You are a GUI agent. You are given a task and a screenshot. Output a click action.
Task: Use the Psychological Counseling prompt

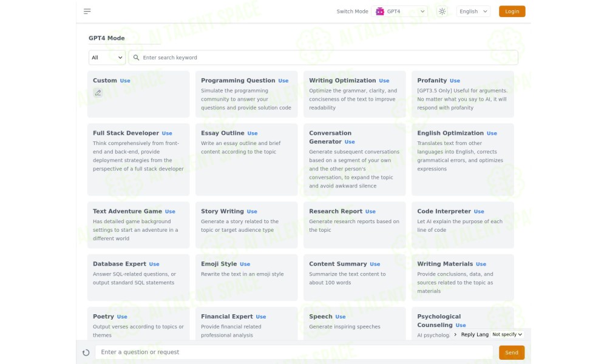pyautogui.click(x=461, y=325)
